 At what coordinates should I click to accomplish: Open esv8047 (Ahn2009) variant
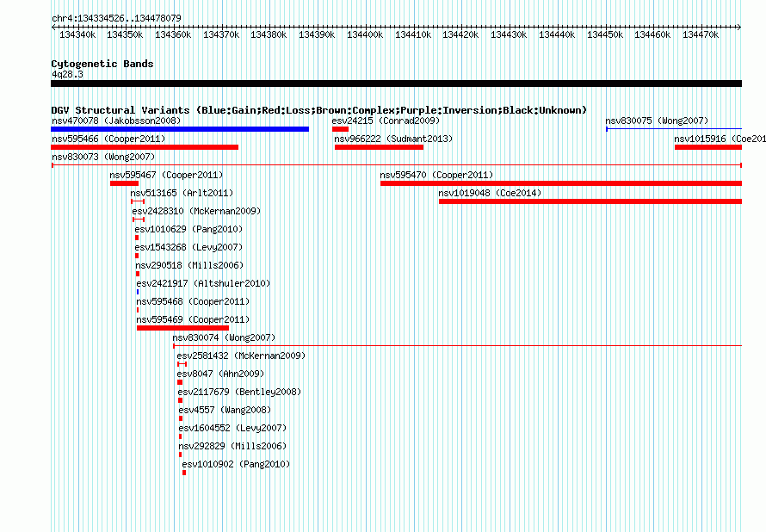coord(220,374)
